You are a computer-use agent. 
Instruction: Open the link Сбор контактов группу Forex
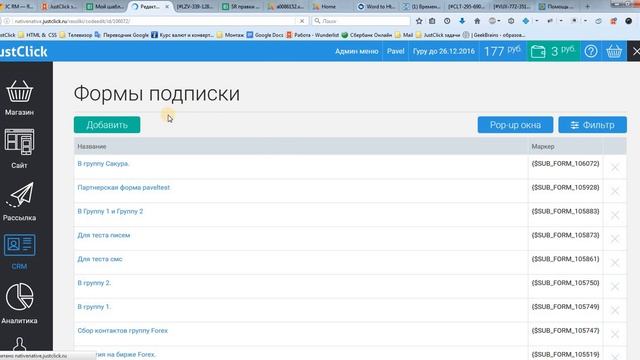pyautogui.click(x=123, y=331)
